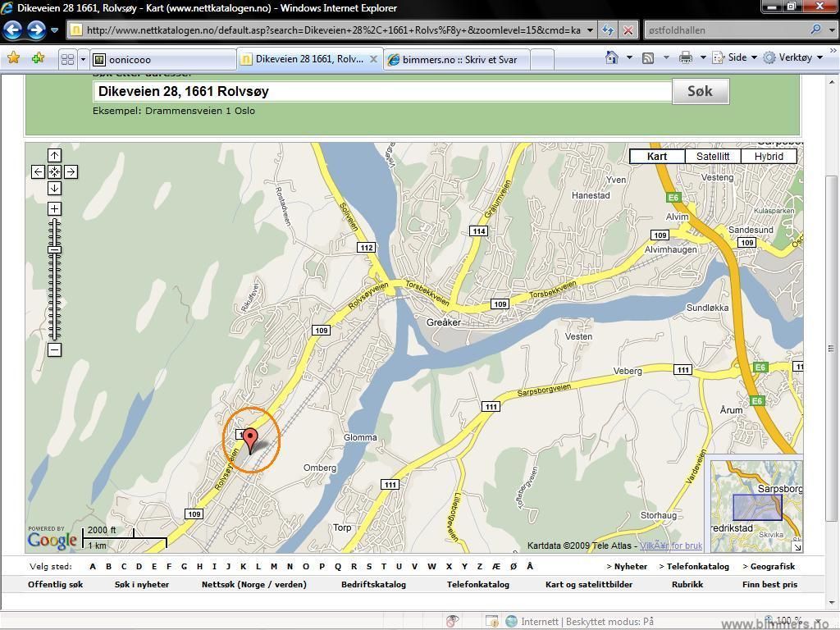
Task: Zoom in the map with plus button
Action: (x=55, y=208)
